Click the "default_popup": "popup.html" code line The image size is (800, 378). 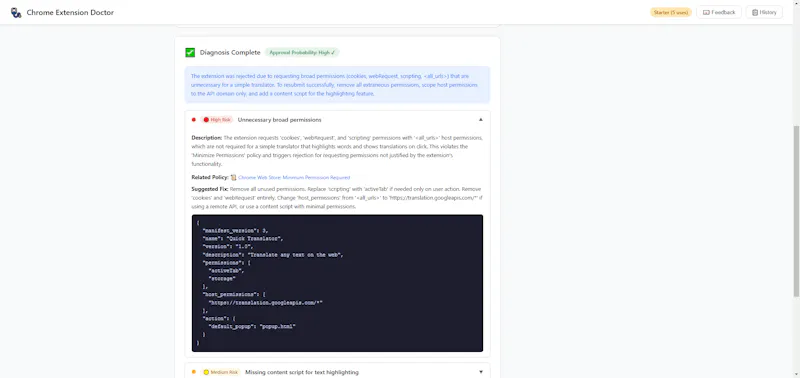pos(252,326)
